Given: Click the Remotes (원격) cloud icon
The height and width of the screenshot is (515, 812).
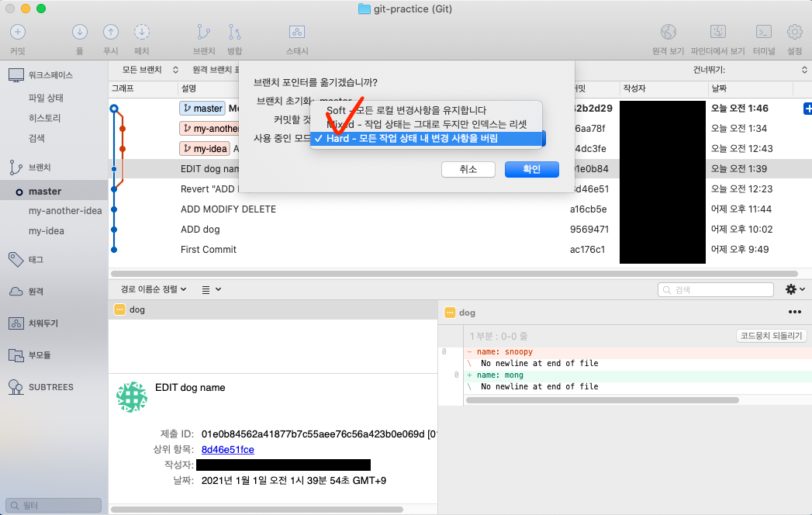Looking at the screenshot, I should pos(16,291).
